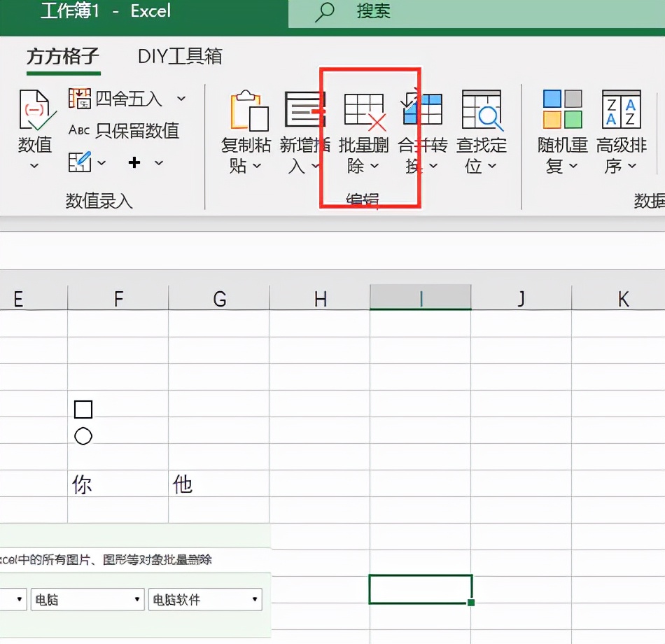Open the 电脑软件 dropdown list
665x644 pixels.
point(204,599)
